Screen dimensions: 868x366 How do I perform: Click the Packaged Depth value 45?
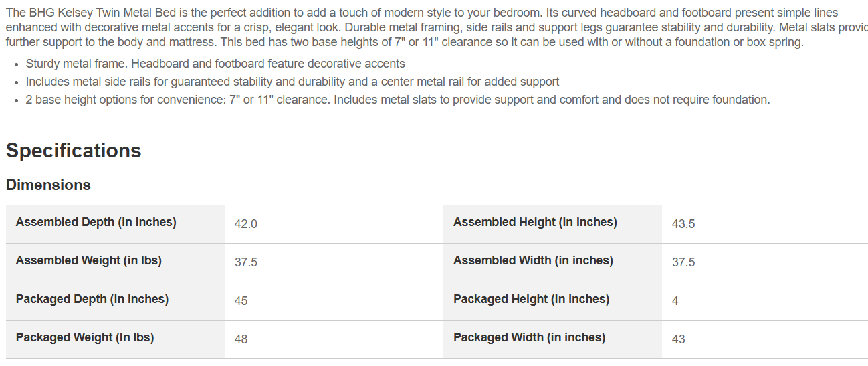(241, 301)
